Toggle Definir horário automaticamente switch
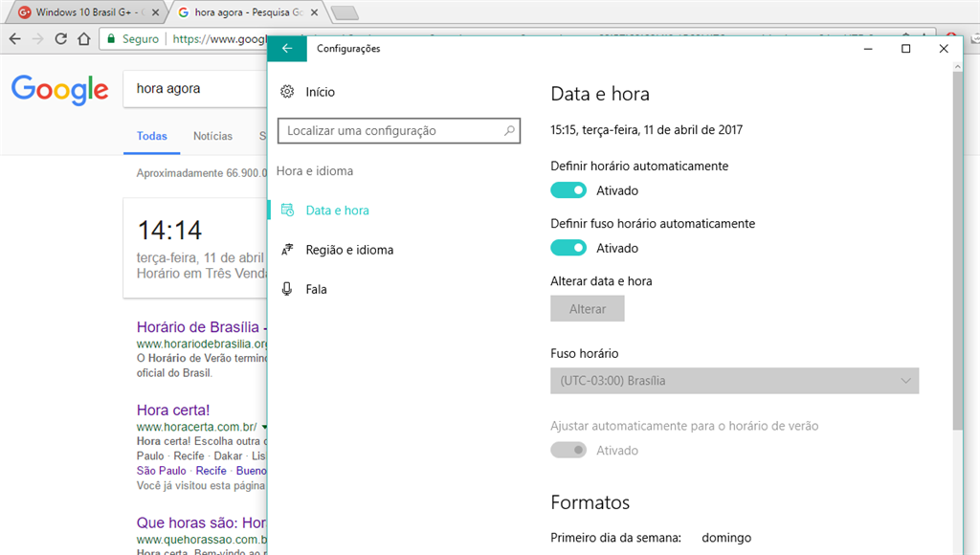This screenshot has width=980, height=555. tap(568, 190)
